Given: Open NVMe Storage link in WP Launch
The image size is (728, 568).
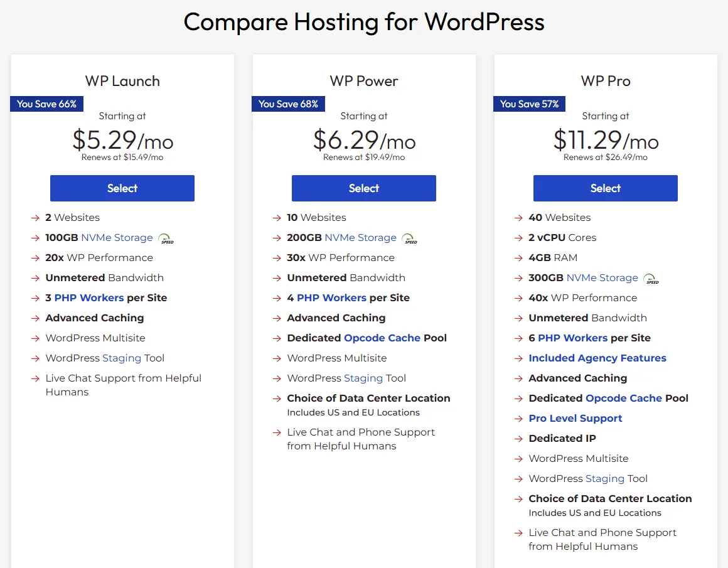Looking at the screenshot, I should (117, 238).
